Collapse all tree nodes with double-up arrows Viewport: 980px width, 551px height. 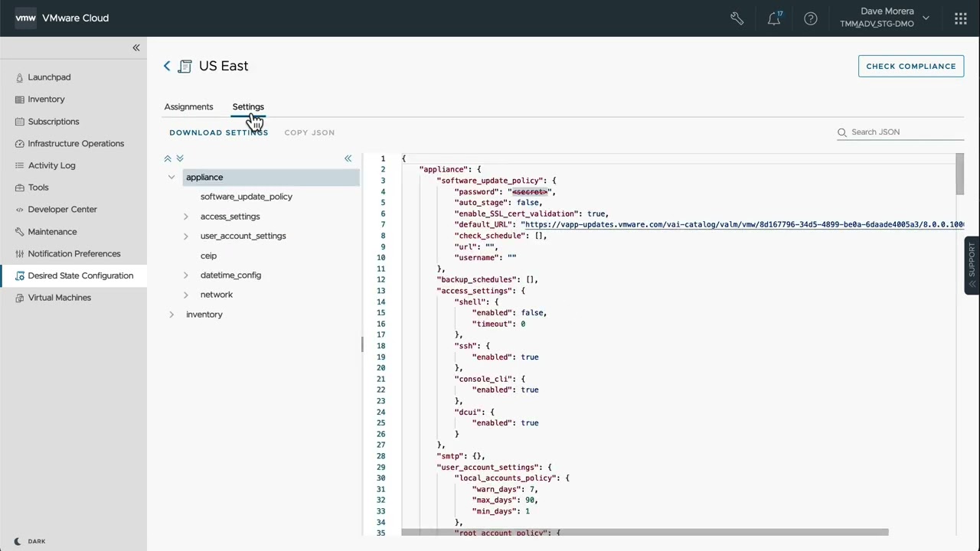point(168,158)
